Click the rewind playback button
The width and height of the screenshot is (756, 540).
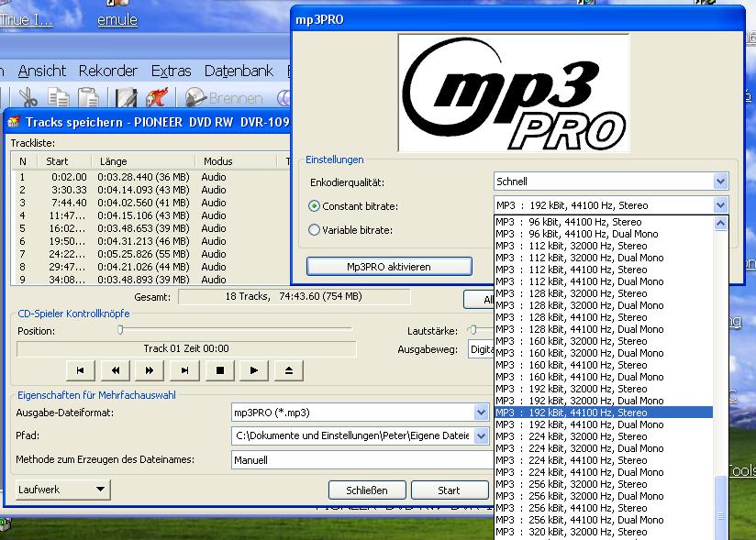[x=116, y=370]
